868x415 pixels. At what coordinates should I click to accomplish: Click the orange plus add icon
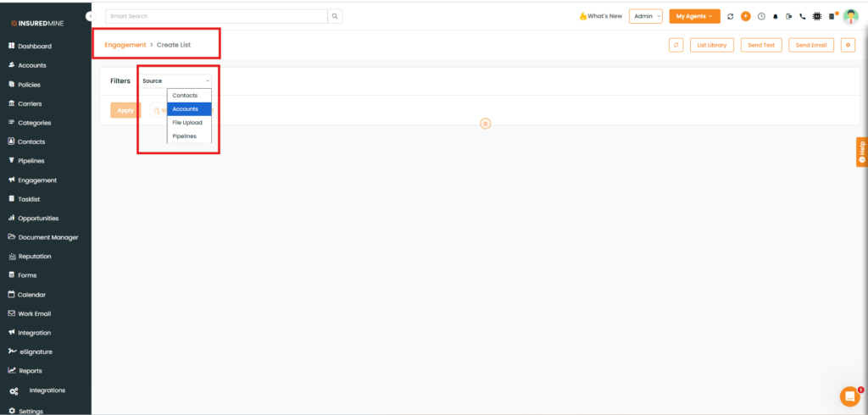click(745, 16)
